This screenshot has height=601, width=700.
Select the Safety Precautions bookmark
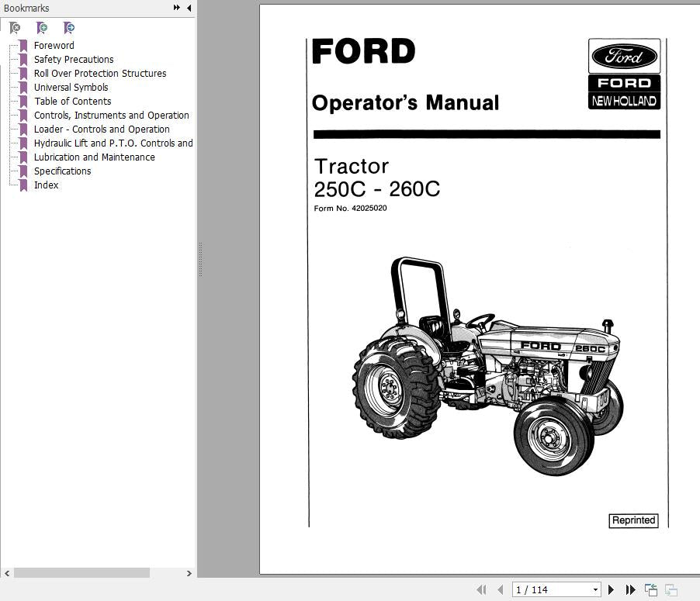73,60
